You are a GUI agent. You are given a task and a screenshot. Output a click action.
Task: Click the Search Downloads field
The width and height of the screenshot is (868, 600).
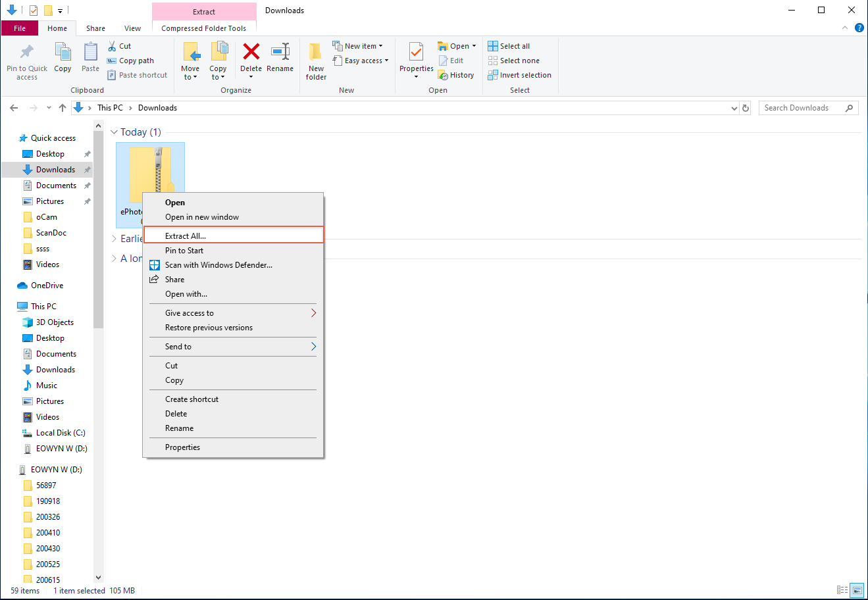click(803, 108)
